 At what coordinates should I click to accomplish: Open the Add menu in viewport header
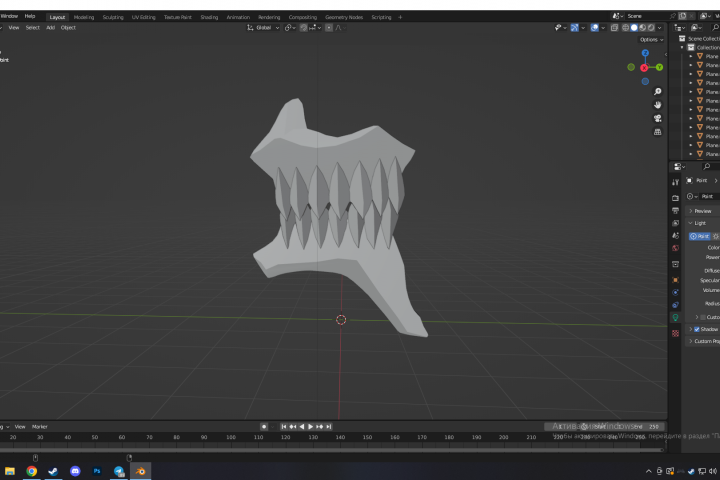click(51, 28)
